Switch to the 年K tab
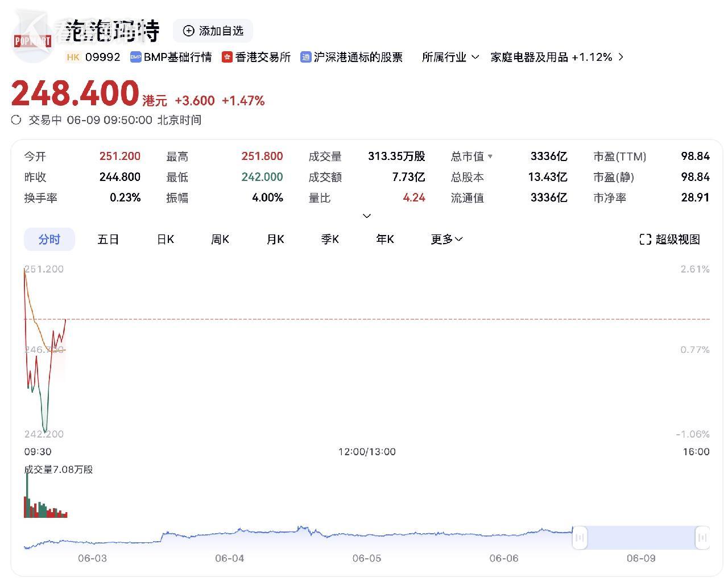 [385, 239]
